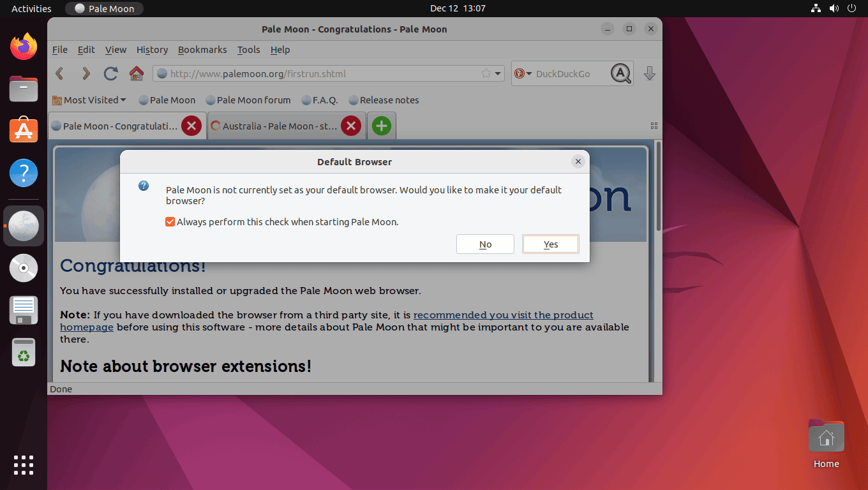The width and height of the screenshot is (868, 490).
Task: Open the Tools menu
Action: click(249, 50)
